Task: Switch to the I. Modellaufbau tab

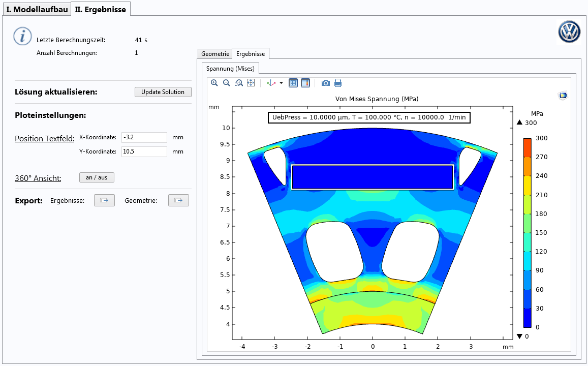Action: 36,9
